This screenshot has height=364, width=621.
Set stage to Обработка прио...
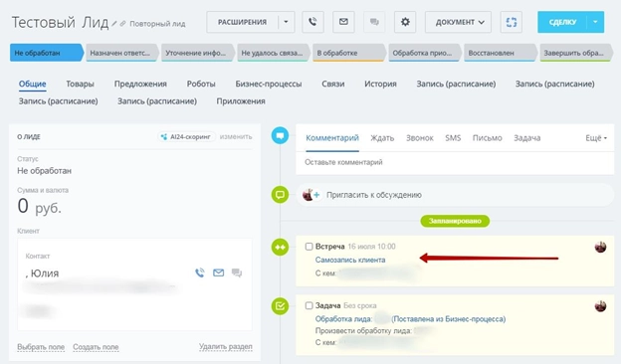click(x=425, y=53)
